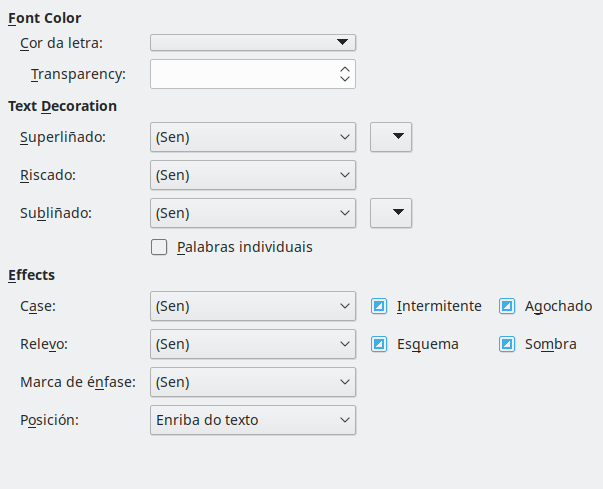Viewport: 603px width, 489px height.
Task: Open the Superliñado color picker button
Action: [391, 137]
